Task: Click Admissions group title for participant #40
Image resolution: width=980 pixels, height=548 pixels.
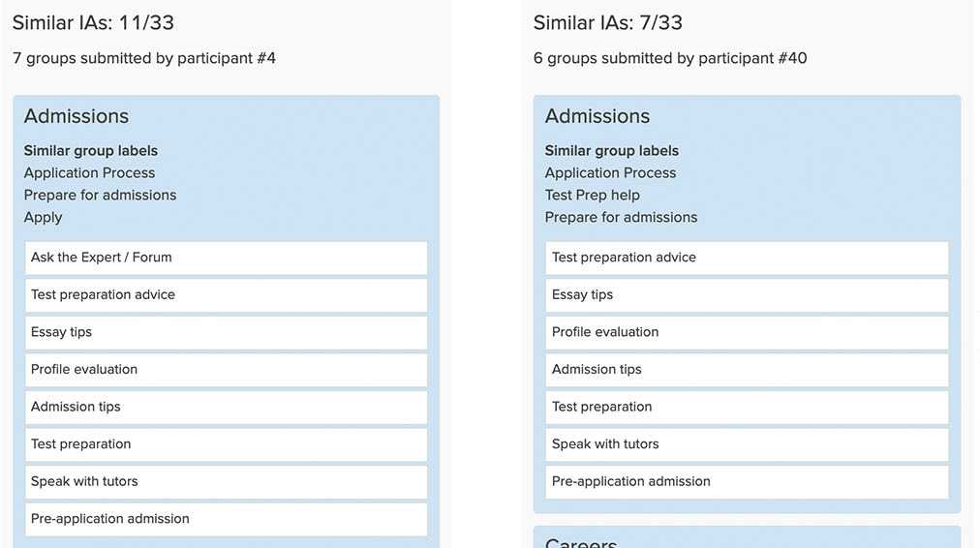Action: pos(597,116)
